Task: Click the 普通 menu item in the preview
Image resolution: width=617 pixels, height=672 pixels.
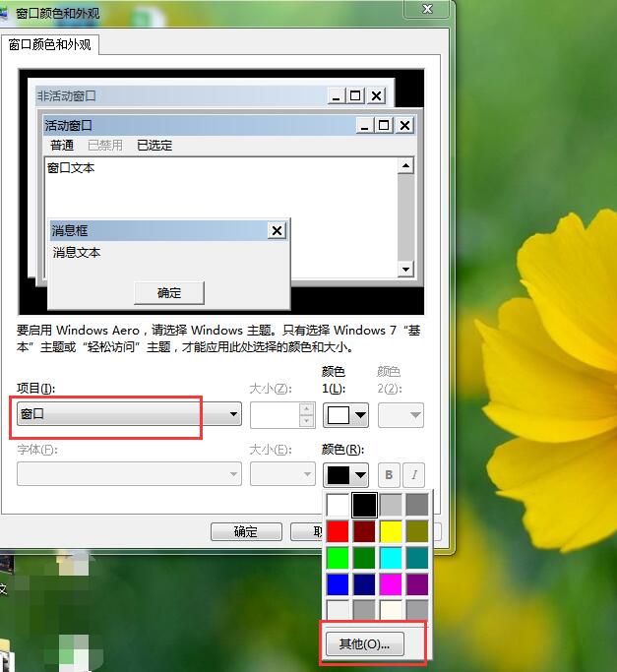Action: [x=62, y=146]
